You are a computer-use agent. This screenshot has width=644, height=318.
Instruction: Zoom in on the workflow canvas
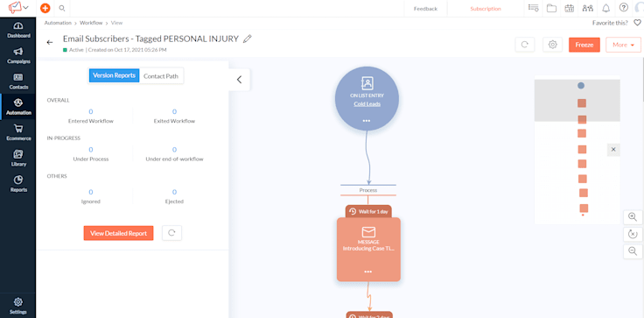633,216
